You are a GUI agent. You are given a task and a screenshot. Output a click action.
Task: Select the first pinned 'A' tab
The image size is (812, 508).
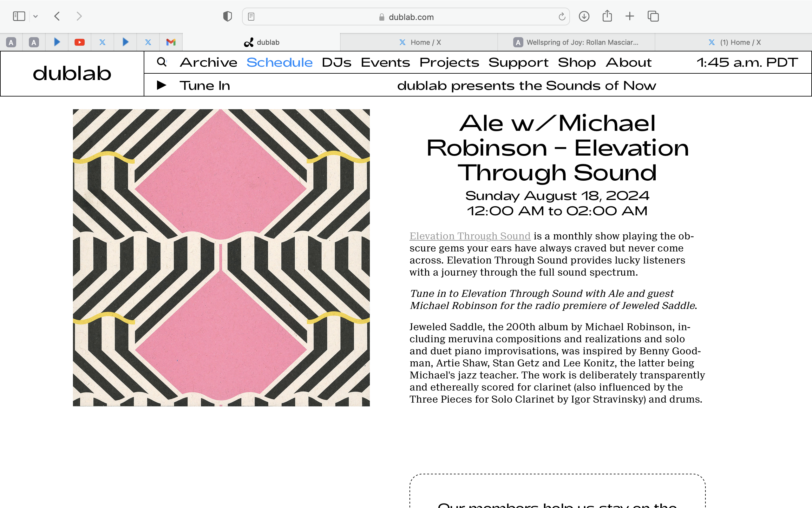pyautogui.click(x=11, y=42)
